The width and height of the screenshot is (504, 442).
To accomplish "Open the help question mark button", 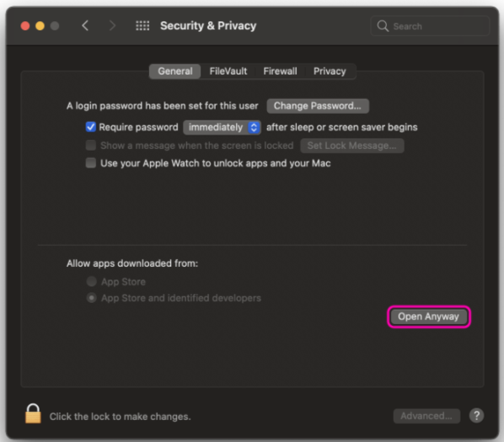I will pos(476,416).
